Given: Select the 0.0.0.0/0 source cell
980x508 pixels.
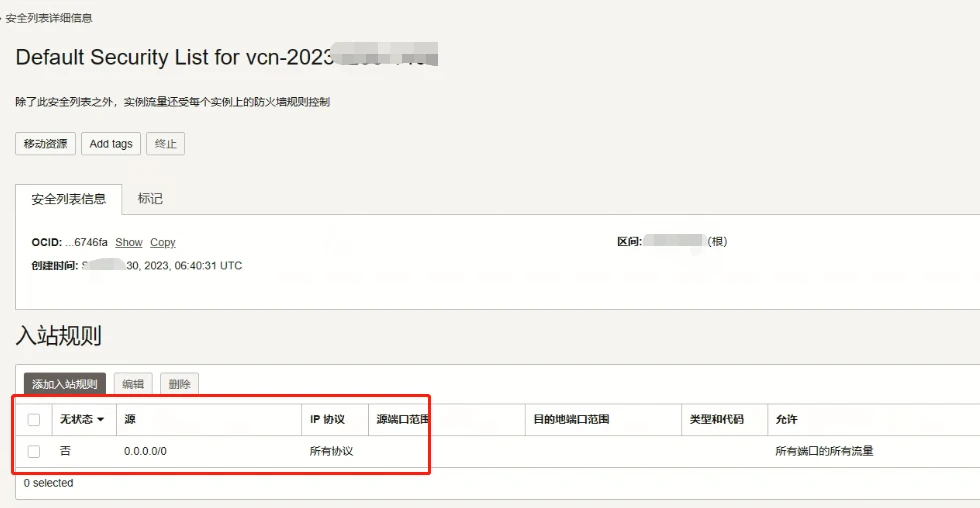Looking at the screenshot, I should pos(145,451).
